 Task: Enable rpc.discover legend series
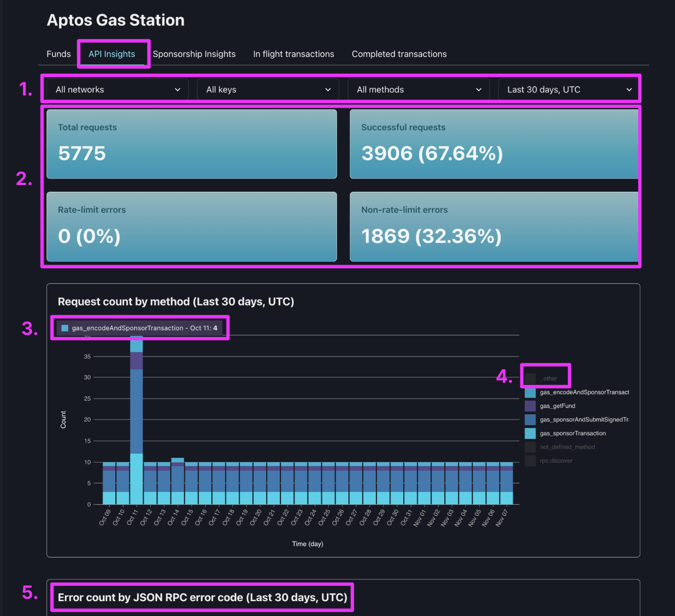(549, 461)
